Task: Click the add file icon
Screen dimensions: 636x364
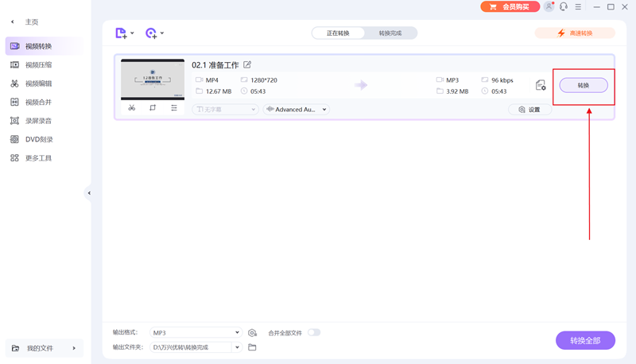Action: (121, 33)
